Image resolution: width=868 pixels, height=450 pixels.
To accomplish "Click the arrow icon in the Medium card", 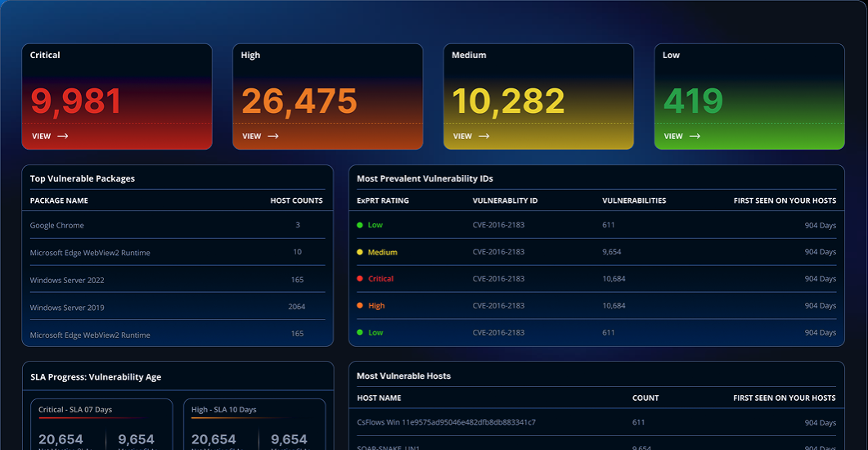I will pos(484,137).
